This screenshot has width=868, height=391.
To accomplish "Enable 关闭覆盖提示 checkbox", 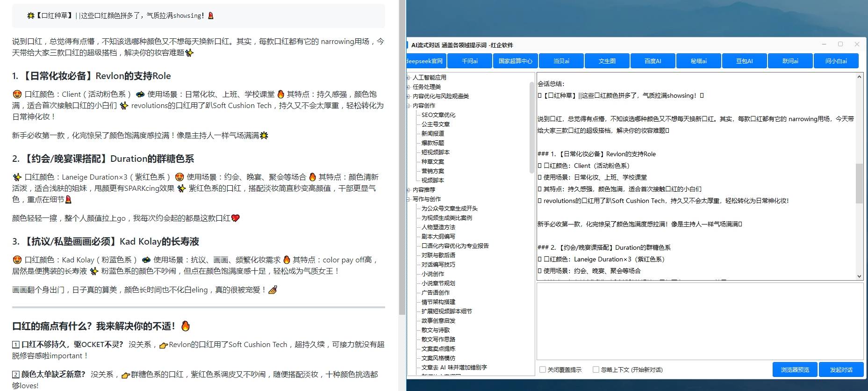I will click(543, 369).
